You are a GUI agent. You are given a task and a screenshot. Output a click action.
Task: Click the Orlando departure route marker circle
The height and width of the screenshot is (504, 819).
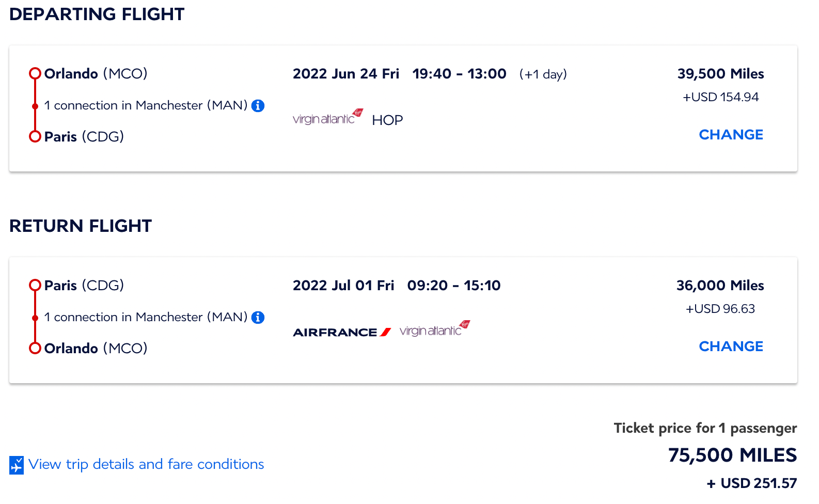(x=35, y=73)
